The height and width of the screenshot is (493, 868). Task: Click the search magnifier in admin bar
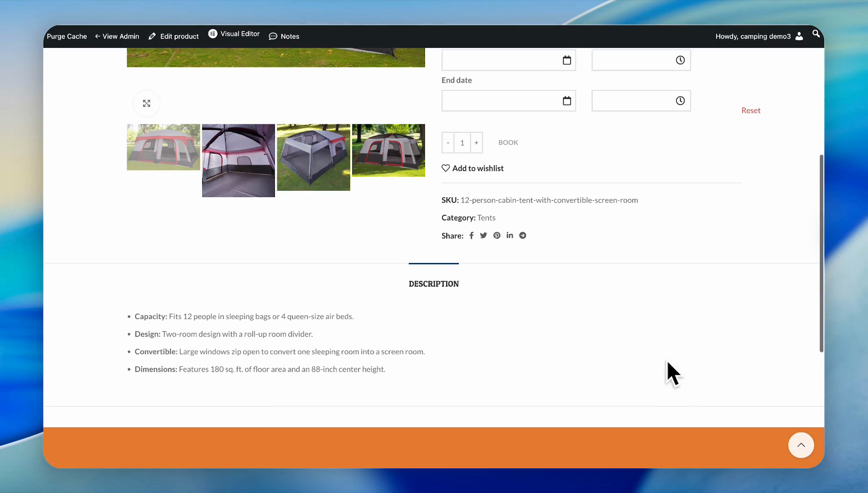(816, 34)
